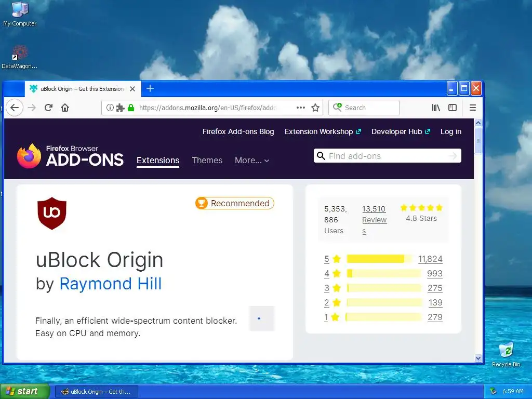Open the Windows Start menu
The width and height of the screenshot is (532, 399).
25,391
